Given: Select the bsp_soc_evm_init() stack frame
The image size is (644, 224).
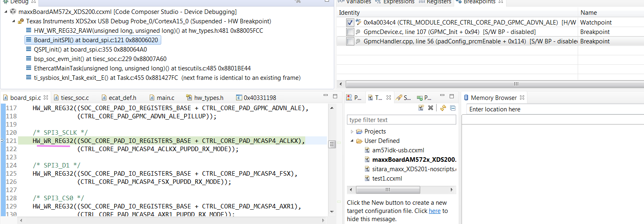Looking at the screenshot, I should [x=96, y=59].
